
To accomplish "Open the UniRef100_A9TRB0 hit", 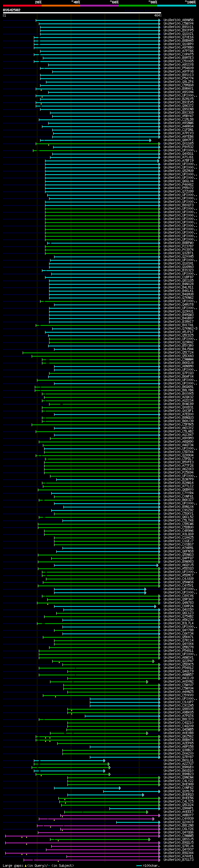I will [x=178, y=47].
